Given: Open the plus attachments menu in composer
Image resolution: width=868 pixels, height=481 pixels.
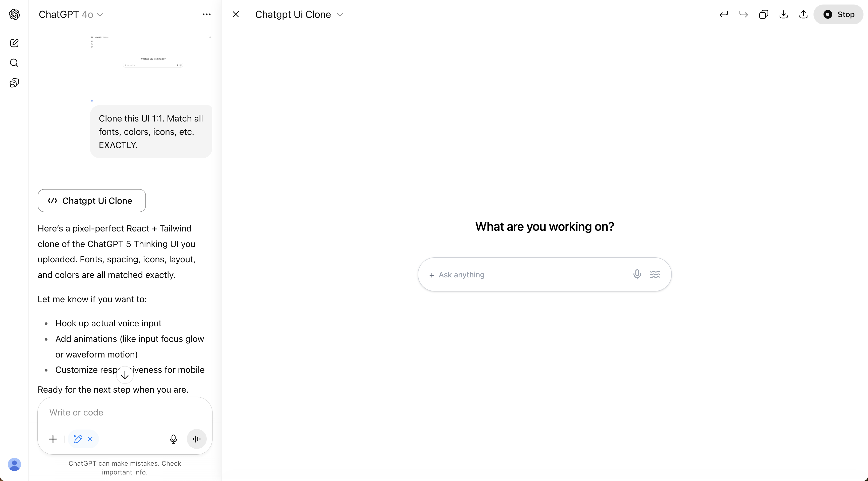Looking at the screenshot, I should click(53, 439).
